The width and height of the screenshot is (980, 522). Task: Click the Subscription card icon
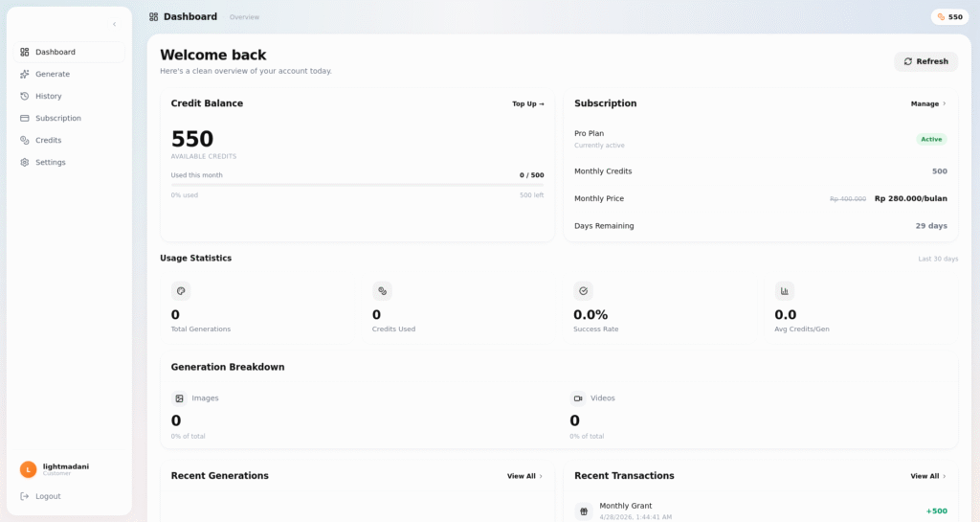[24, 118]
